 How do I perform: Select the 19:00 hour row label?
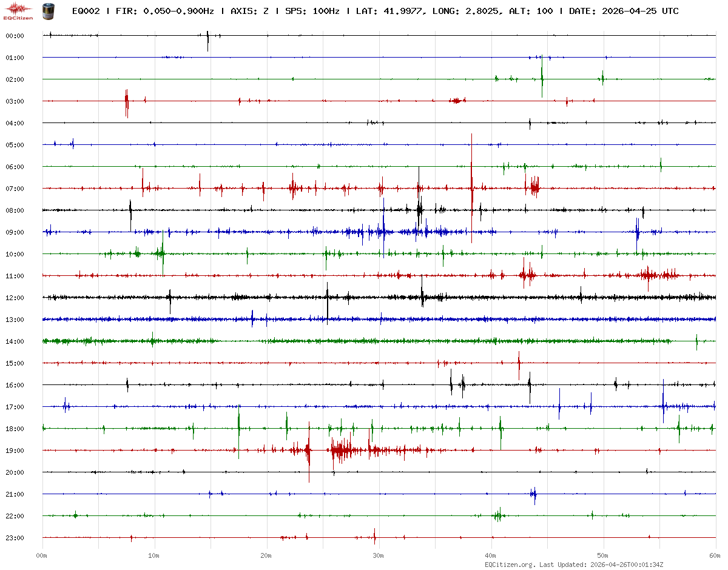(x=15, y=451)
